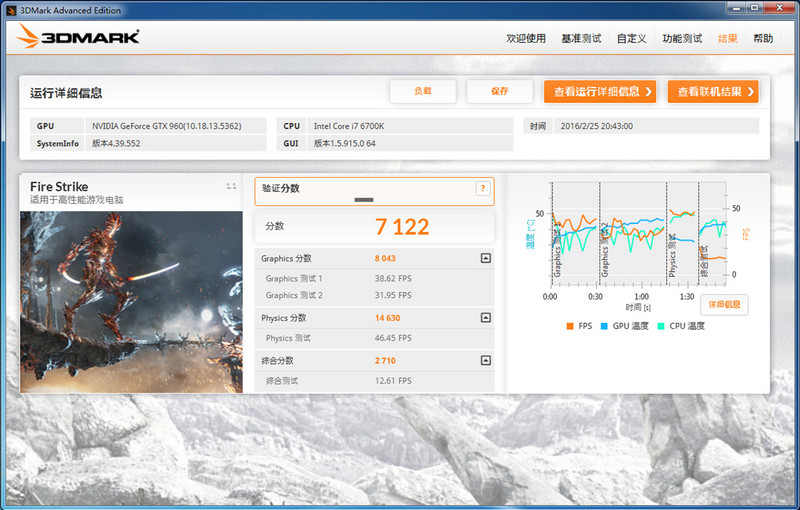Collapse the Physics 分数 section
The width and height of the screenshot is (800, 510).
coord(486,318)
